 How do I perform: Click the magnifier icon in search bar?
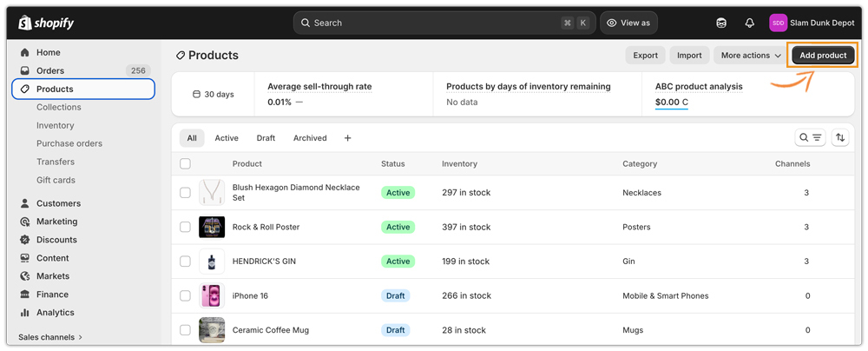(x=305, y=23)
